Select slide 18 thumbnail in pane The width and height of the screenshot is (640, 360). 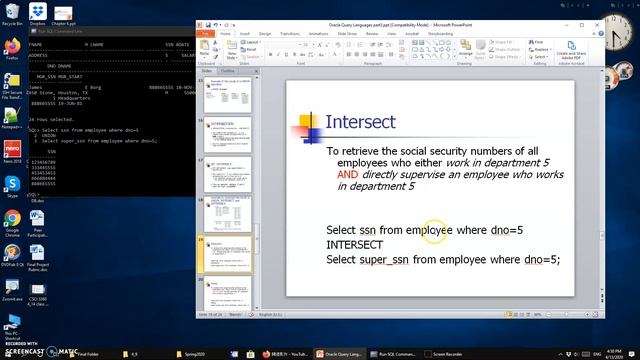pos(228,215)
